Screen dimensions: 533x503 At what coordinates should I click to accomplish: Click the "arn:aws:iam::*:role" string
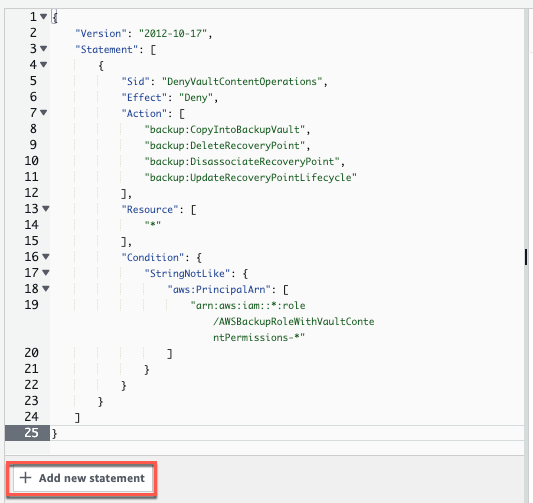click(248, 305)
